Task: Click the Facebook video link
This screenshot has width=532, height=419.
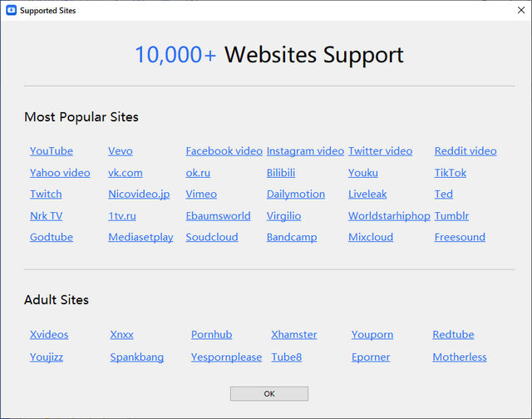Action: (x=224, y=151)
